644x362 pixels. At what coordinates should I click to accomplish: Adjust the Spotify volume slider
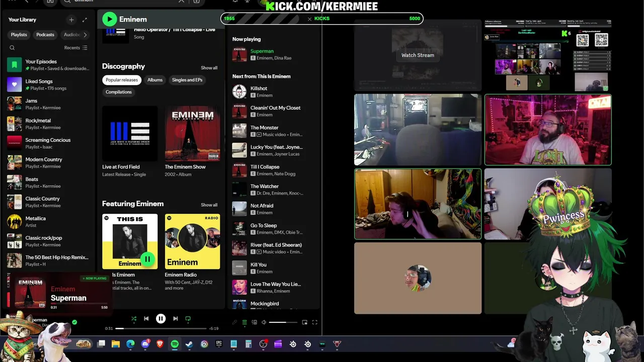[x=283, y=322]
